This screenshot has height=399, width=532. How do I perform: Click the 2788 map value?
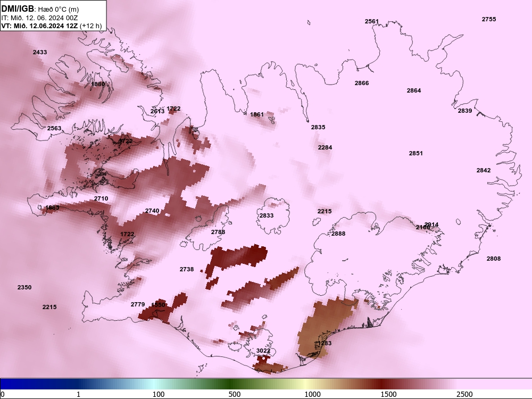click(x=218, y=232)
